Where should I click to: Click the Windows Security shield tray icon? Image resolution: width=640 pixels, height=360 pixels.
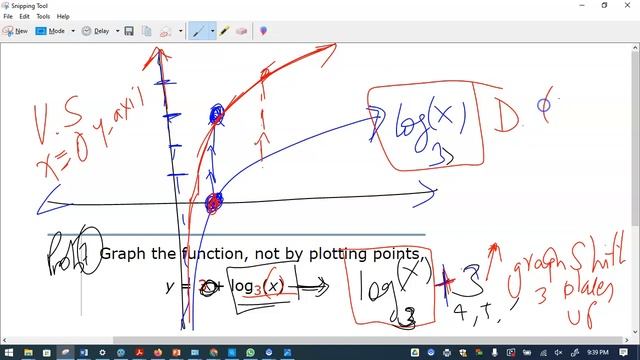[x=463, y=352]
